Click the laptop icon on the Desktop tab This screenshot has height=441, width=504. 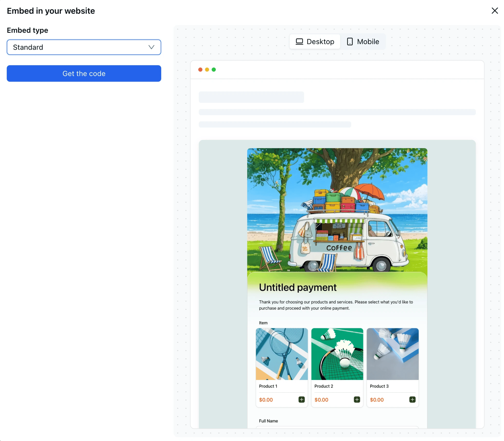[x=299, y=42]
